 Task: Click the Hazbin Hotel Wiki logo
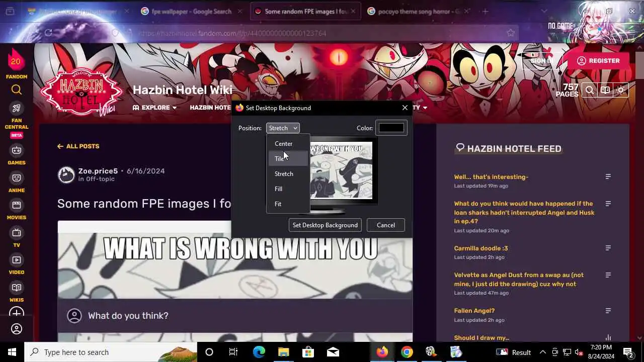tap(82, 92)
